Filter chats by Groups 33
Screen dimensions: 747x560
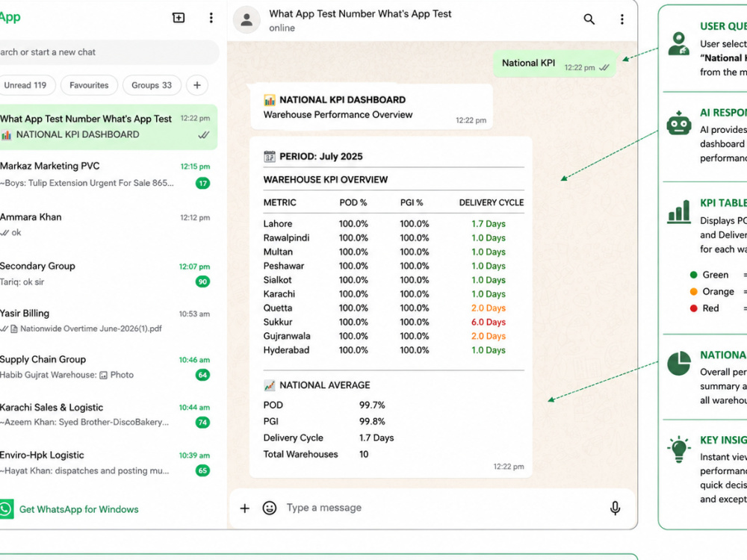pos(152,85)
